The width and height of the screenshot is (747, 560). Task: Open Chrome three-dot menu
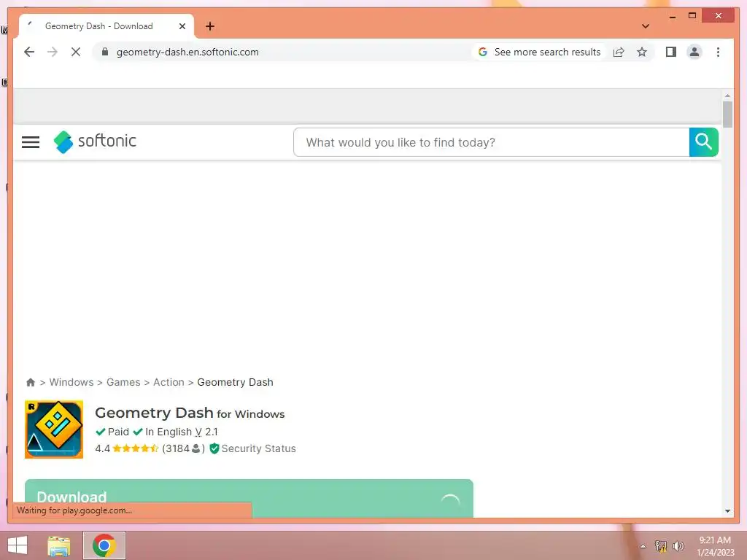pyautogui.click(x=718, y=52)
